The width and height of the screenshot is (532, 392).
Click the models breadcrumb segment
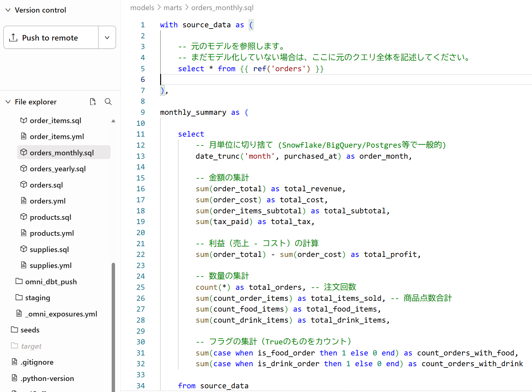[x=142, y=8]
